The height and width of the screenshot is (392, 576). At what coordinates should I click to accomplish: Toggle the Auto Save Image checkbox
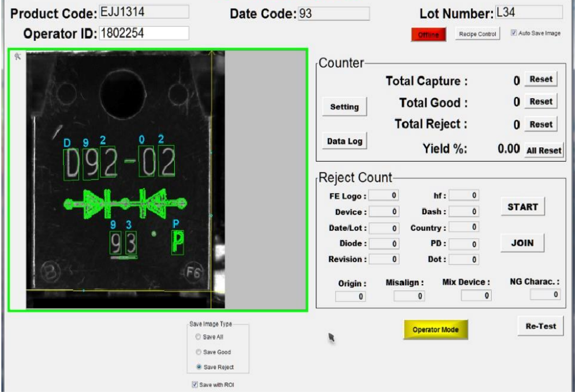pyautogui.click(x=514, y=33)
